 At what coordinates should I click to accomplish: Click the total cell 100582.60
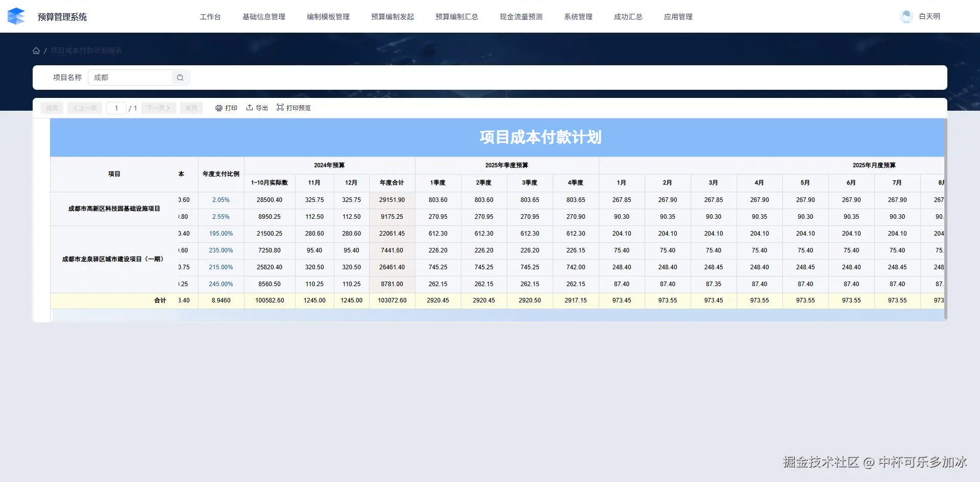click(x=269, y=300)
